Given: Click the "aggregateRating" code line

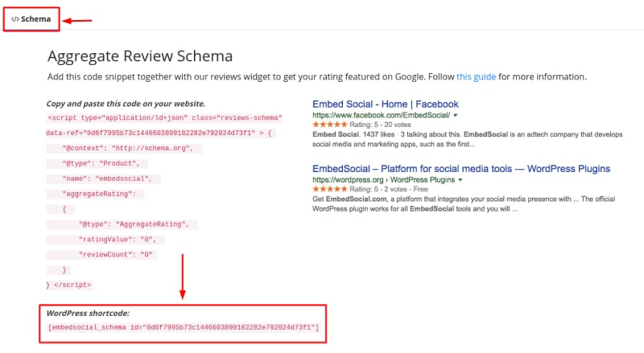Looking at the screenshot, I should tap(95, 194).
